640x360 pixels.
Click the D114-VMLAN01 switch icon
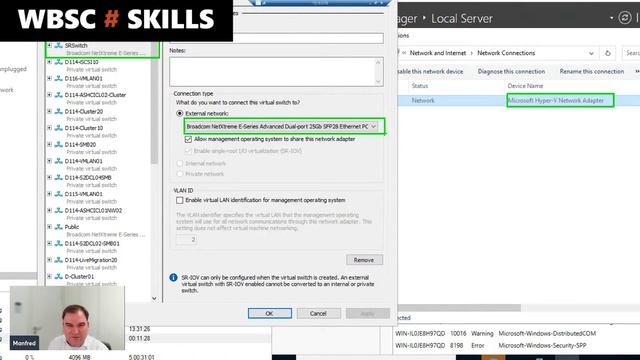(x=58, y=161)
